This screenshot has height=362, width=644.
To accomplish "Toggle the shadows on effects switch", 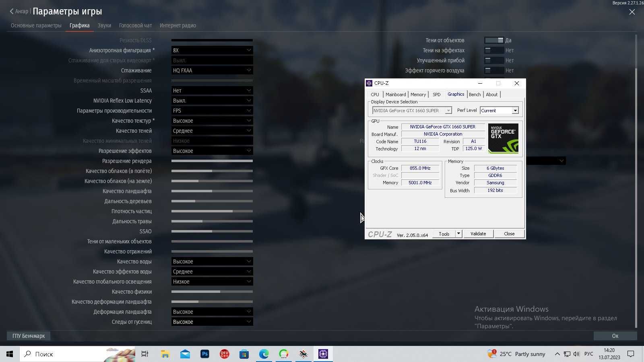I will pyautogui.click(x=494, y=50).
